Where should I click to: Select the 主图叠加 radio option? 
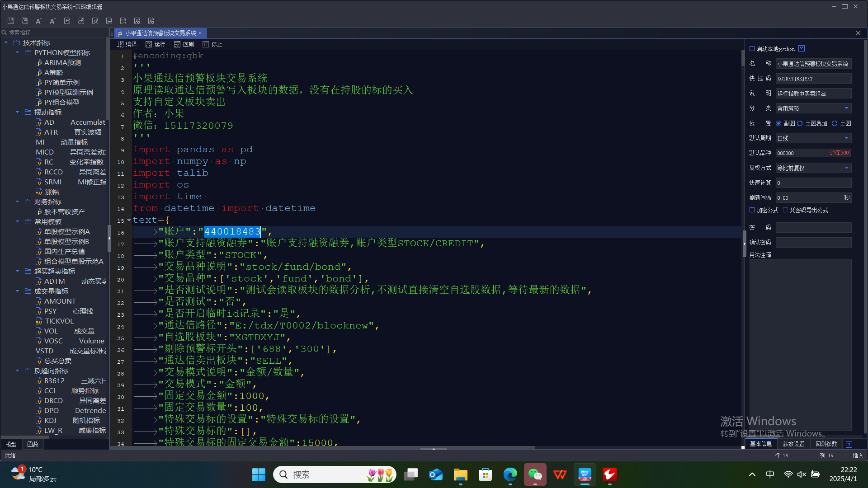[800, 123]
